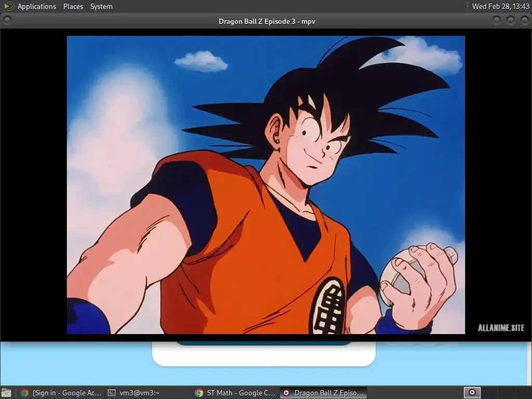532x399 pixels.
Task: Click the Applications logo icon in top panel
Action: coord(8,6)
